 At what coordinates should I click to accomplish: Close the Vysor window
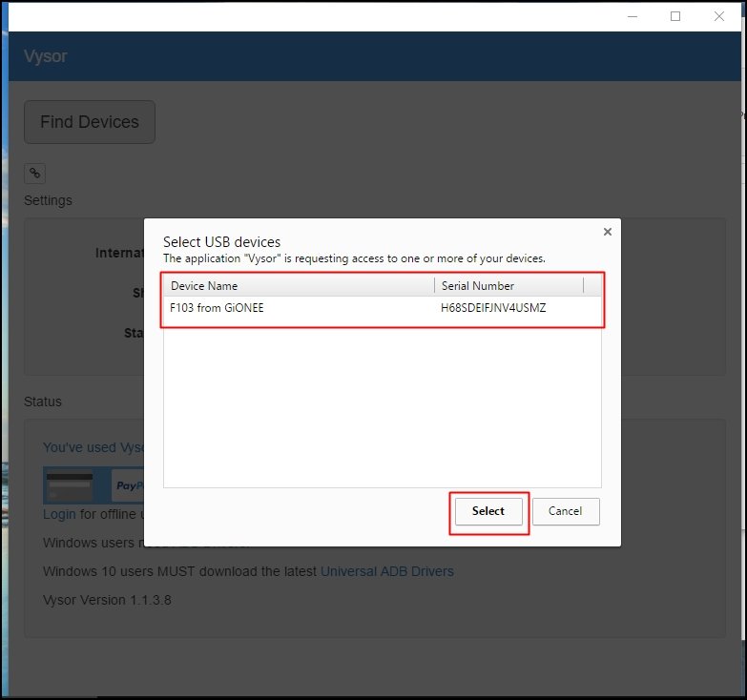pos(719,16)
